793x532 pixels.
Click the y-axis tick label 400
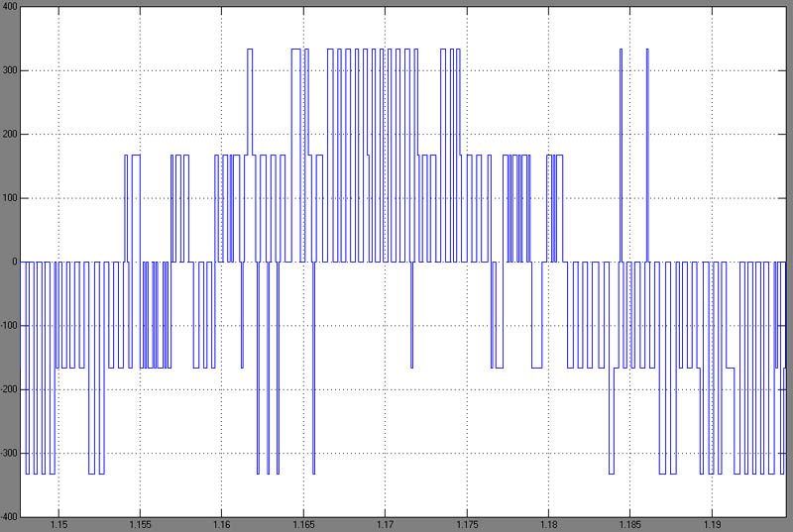10,7
